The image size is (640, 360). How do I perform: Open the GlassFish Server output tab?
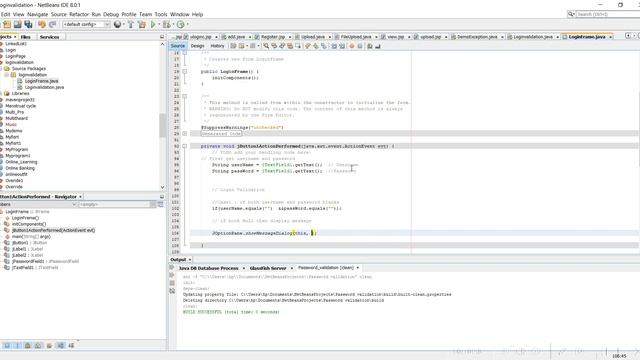(x=268, y=268)
